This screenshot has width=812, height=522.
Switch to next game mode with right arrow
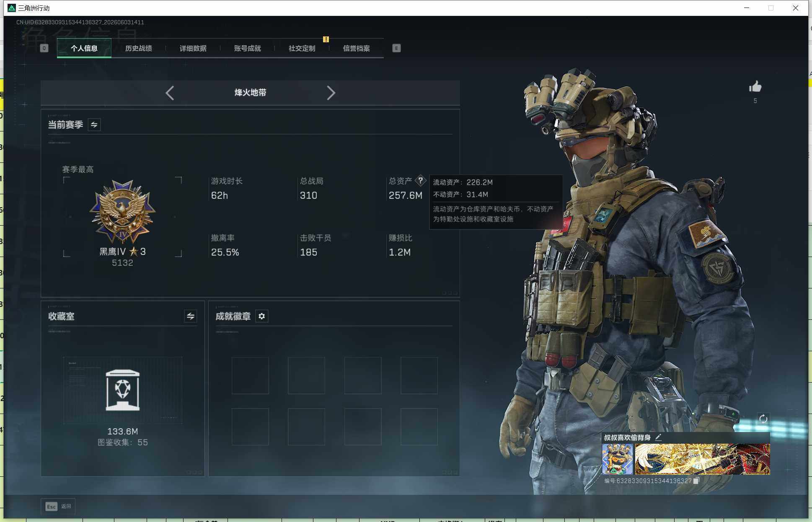[331, 93]
